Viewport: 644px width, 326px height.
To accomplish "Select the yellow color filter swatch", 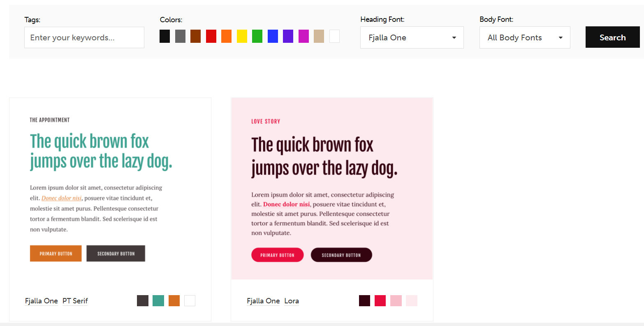I will tap(242, 36).
